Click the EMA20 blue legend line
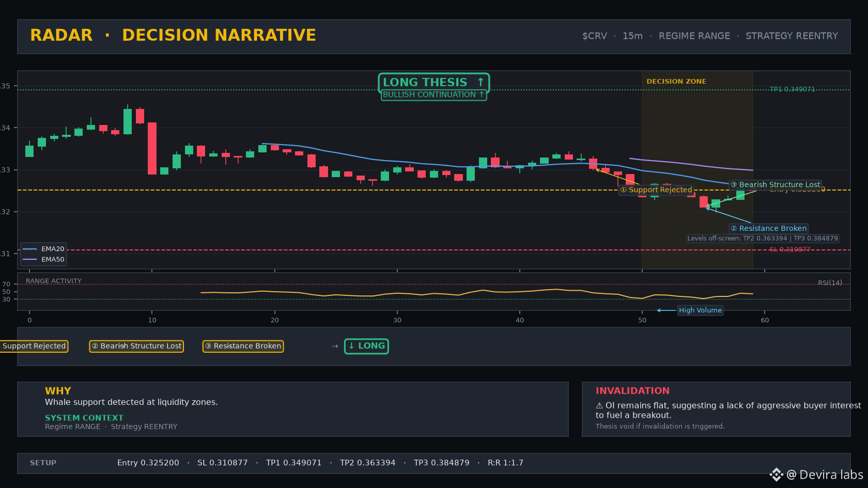Screen dimensions: 868x488 30,249
